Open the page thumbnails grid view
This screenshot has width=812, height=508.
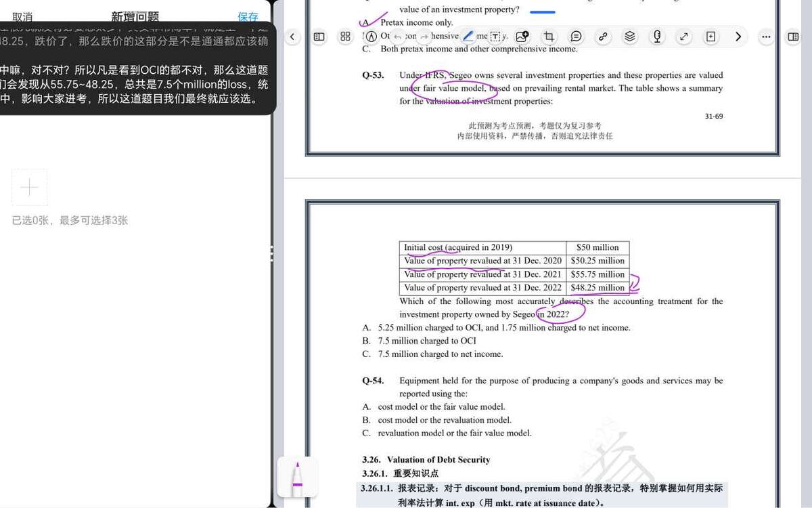pos(346,37)
